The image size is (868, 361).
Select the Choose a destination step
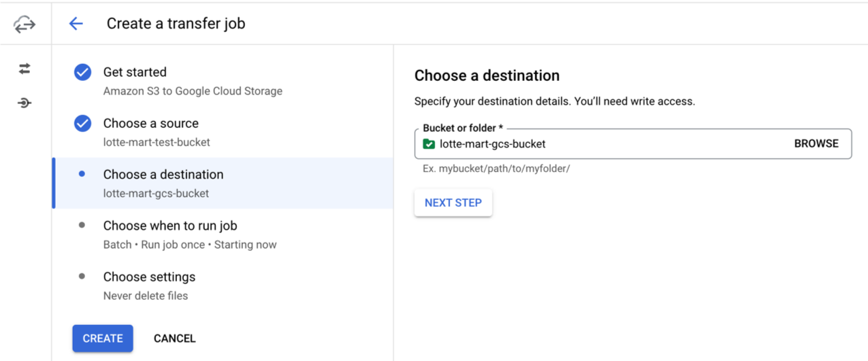click(x=163, y=175)
